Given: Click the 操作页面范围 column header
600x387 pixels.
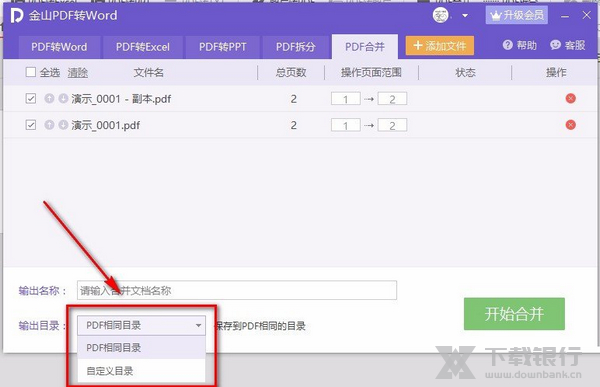Looking at the screenshot, I should (371, 72).
